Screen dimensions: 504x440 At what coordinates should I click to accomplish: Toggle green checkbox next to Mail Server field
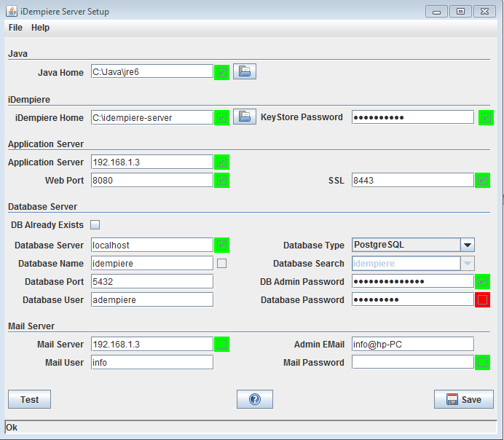pos(222,345)
